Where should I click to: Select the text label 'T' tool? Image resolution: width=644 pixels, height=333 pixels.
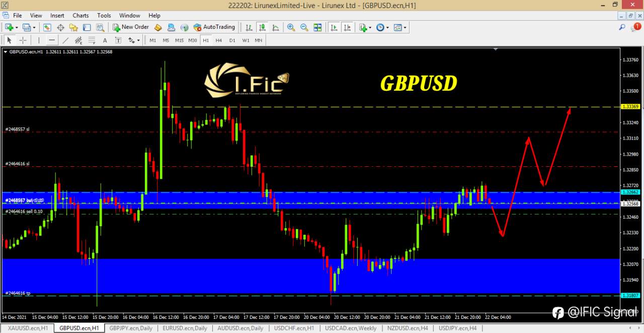[118, 40]
